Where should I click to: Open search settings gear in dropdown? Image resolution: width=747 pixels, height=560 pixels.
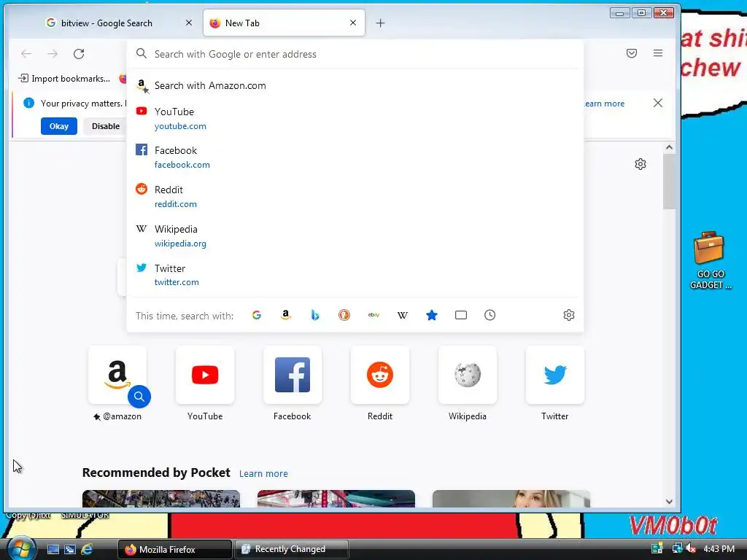569,315
